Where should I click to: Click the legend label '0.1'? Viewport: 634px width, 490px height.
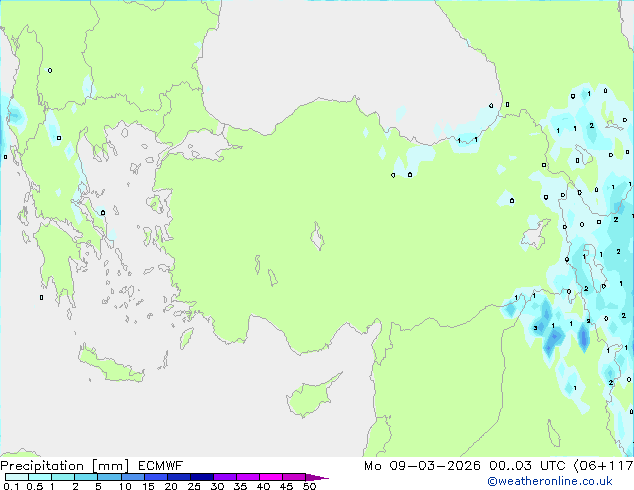(11, 486)
